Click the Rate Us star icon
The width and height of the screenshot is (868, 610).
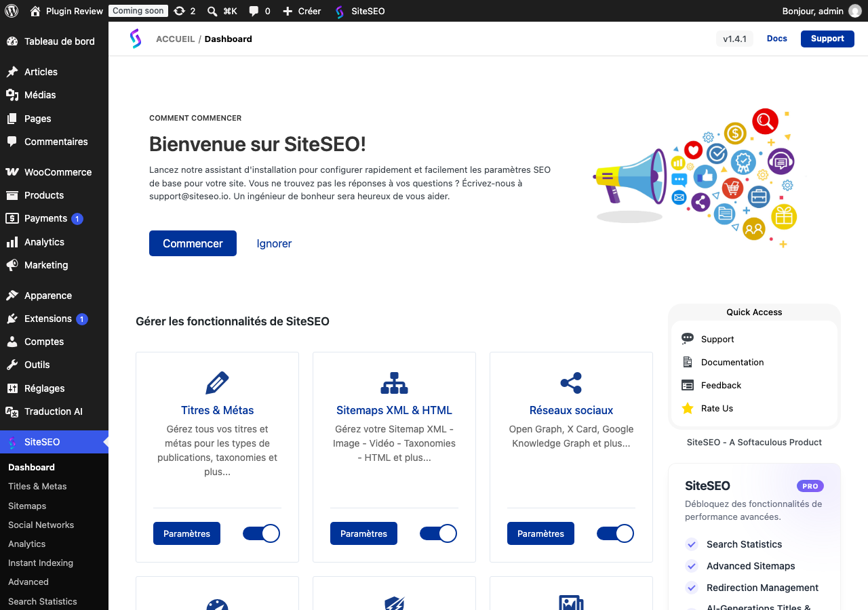(688, 408)
